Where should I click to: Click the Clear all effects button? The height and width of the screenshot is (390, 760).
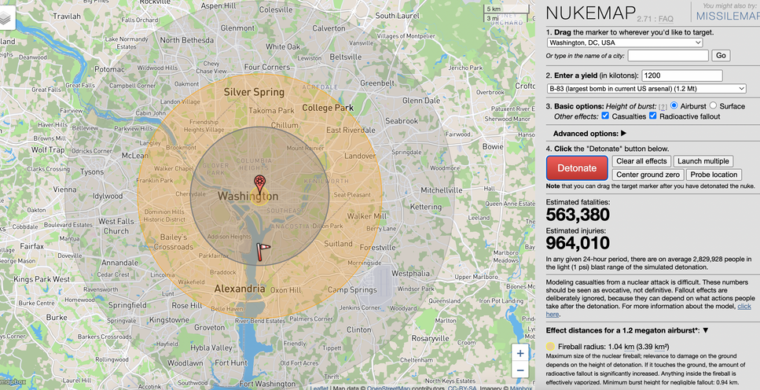641,161
